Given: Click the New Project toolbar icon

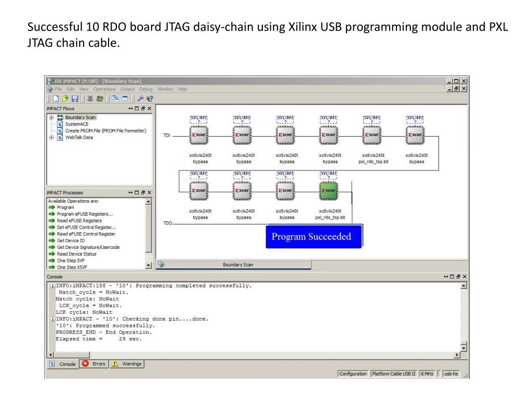Looking at the screenshot, I should (x=56, y=99).
